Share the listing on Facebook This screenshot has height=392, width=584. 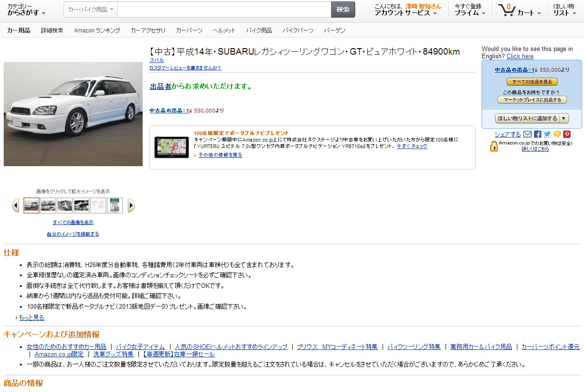tap(538, 134)
